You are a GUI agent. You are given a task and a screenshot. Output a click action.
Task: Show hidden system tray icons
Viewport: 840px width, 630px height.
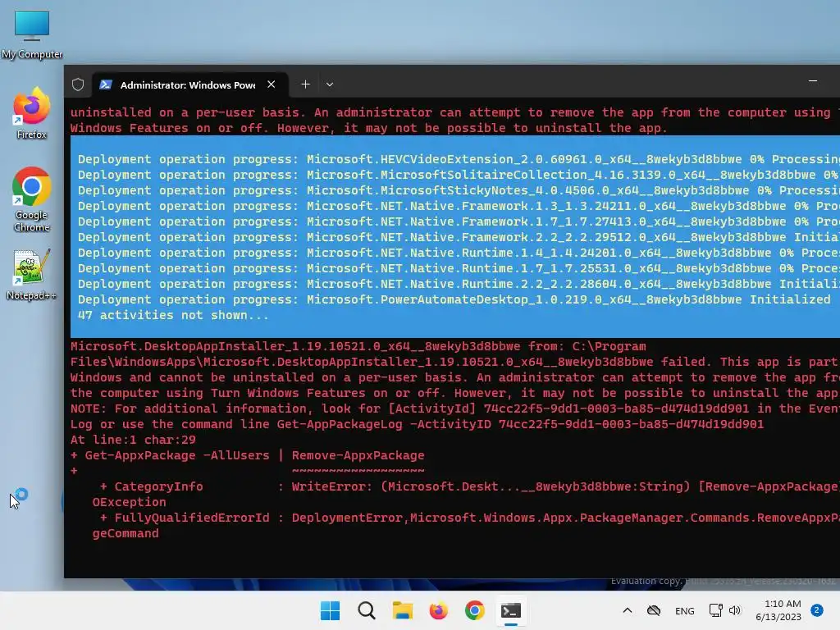pos(628,610)
